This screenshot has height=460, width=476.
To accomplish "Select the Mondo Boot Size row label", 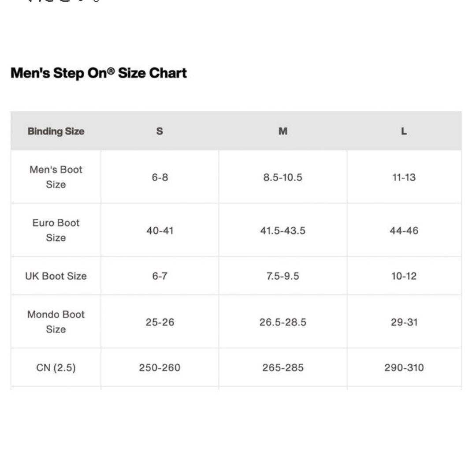I will pyautogui.click(x=56, y=322).
